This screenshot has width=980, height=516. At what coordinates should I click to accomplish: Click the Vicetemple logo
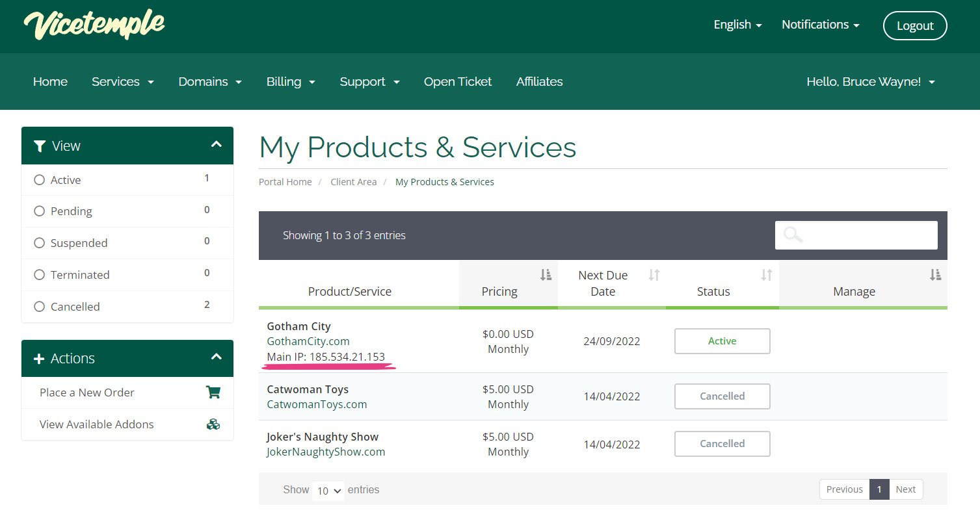(94, 25)
